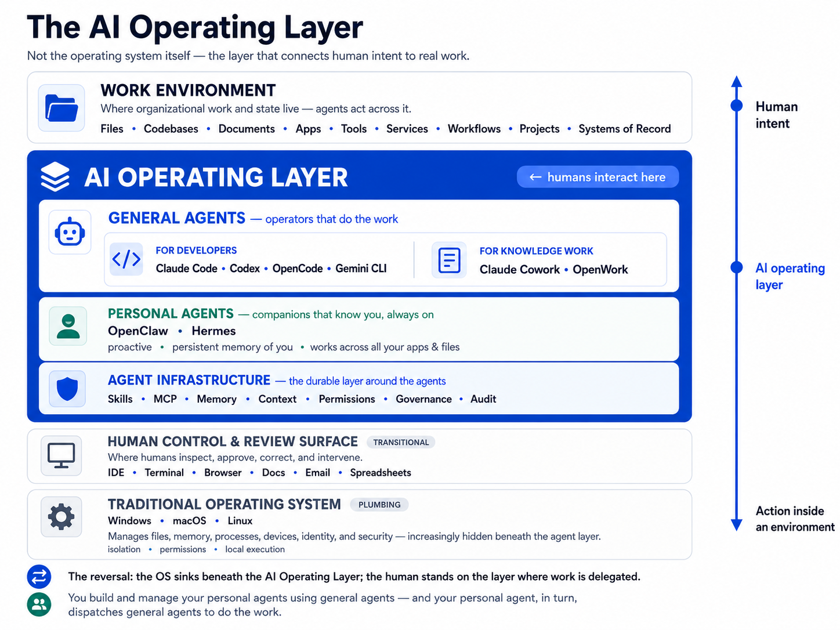Click the PLUMBING badge
Screen dimensions: 840x630
pos(379,505)
